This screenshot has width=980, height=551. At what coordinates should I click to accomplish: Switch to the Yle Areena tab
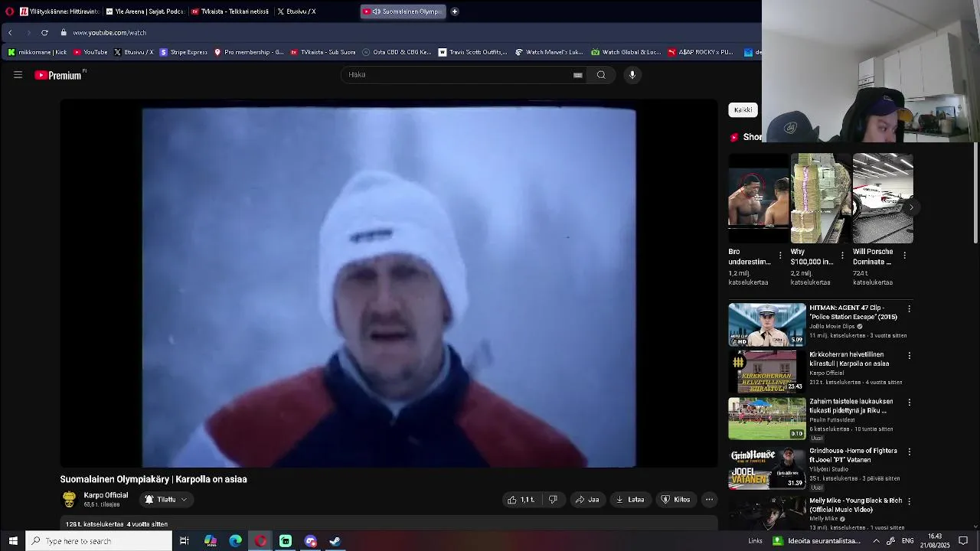click(145, 11)
